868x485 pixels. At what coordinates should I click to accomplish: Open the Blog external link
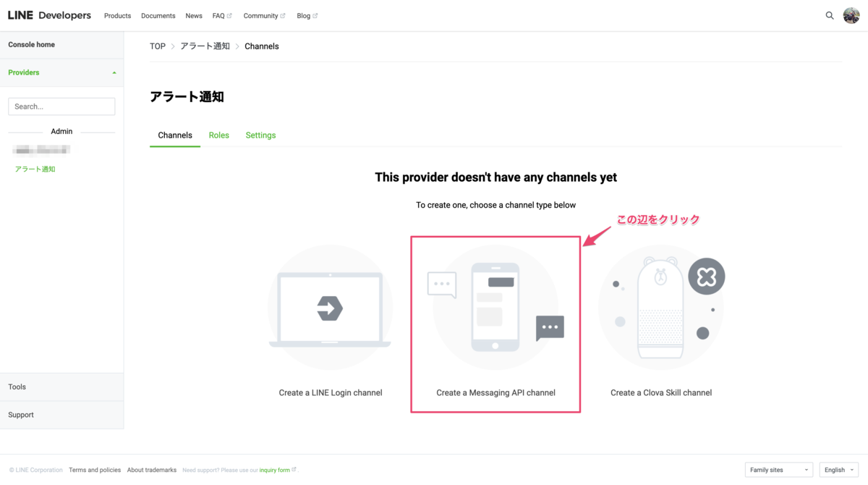307,16
